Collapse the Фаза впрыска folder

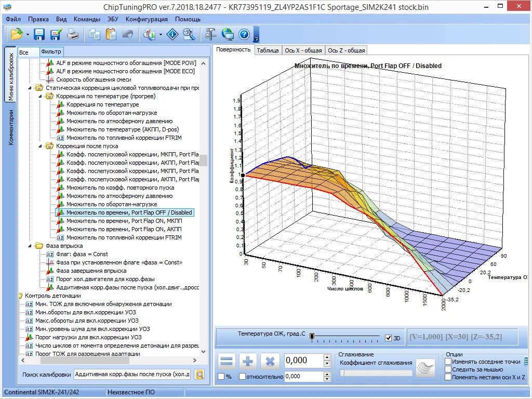(x=30, y=246)
